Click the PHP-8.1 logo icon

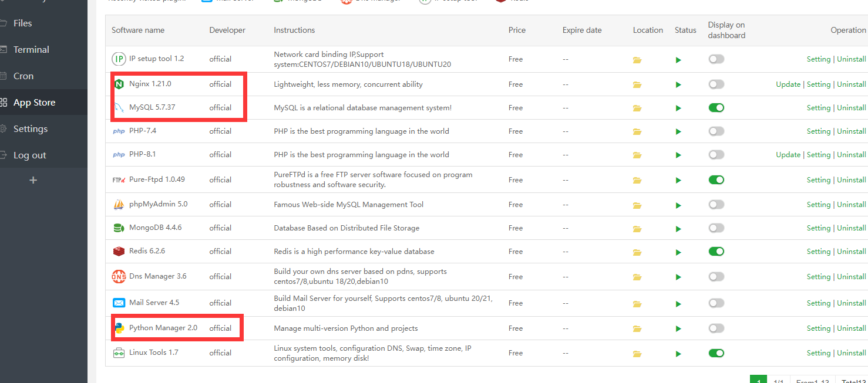click(x=119, y=155)
